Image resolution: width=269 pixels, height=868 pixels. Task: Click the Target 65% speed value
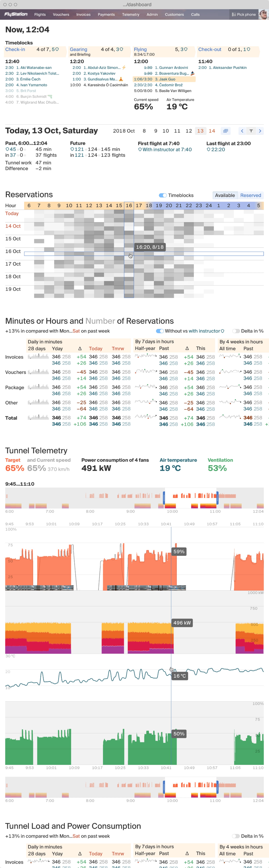pyautogui.click(x=14, y=468)
